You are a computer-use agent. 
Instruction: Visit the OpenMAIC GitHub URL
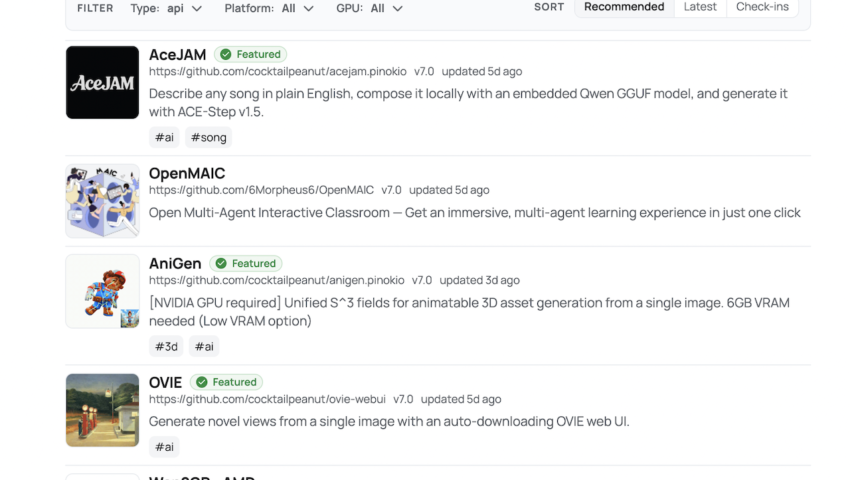261,190
